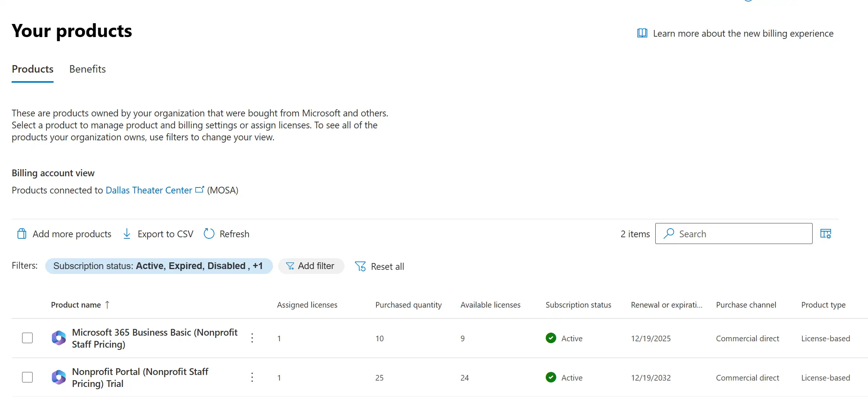
Task: Click Add more products button
Action: click(x=64, y=234)
